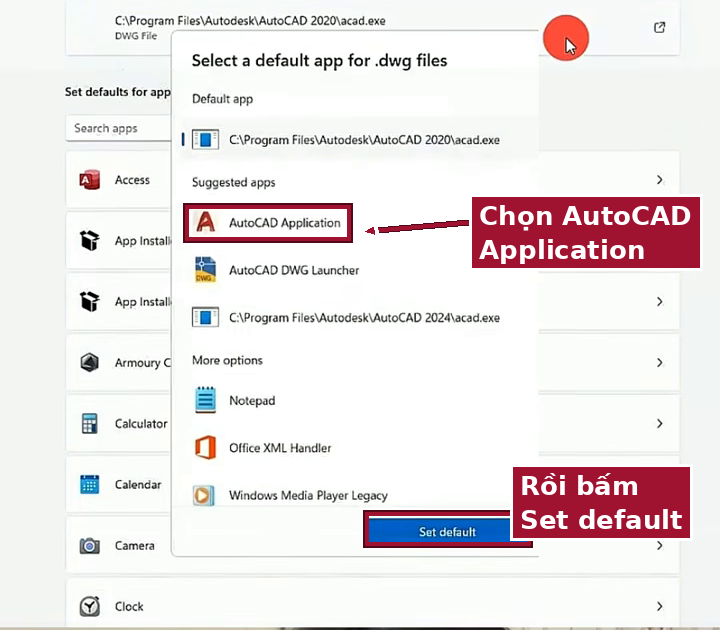Expand the Armoury Crate row chevron

[x=659, y=362]
